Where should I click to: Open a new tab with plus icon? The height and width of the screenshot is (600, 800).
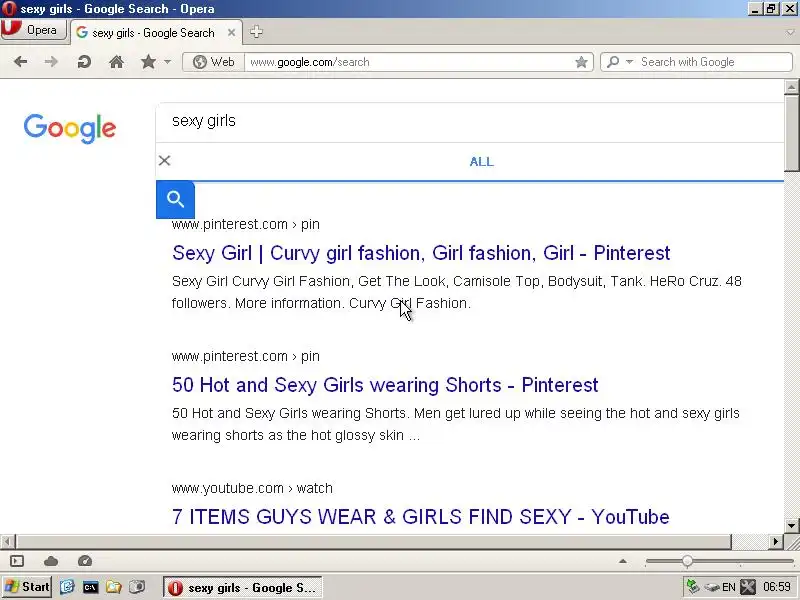(256, 32)
